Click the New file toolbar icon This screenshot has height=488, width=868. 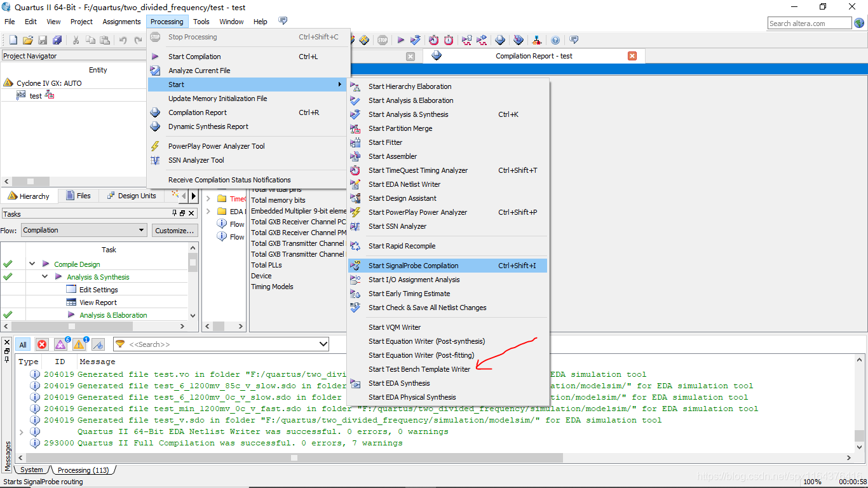tap(13, 40)
